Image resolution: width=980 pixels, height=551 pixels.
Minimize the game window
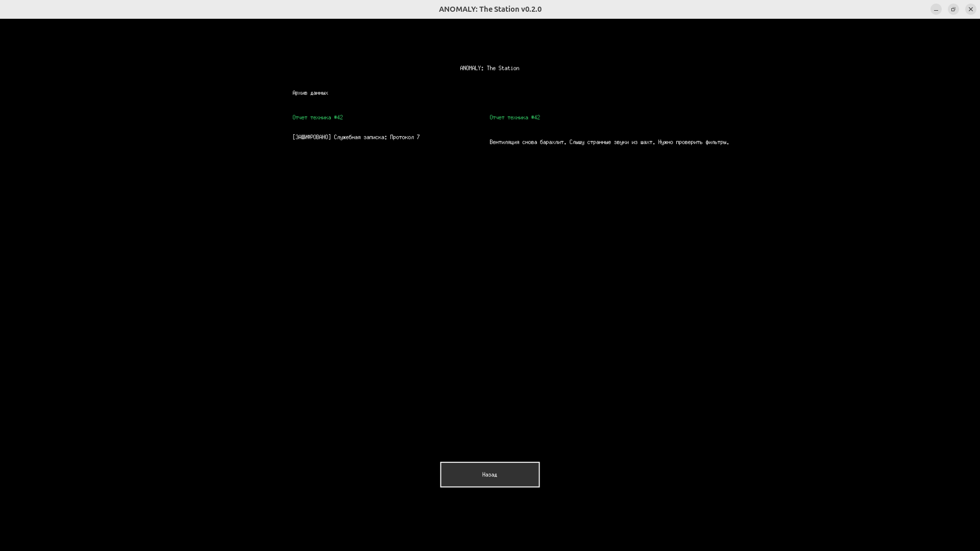click(x=936, y=9)
